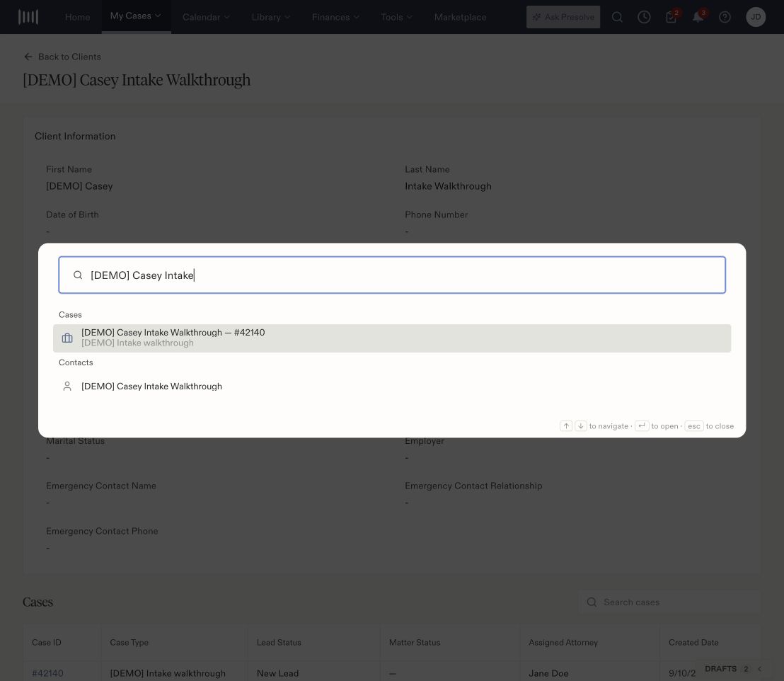The image size is (784, 681).
Task: Select the contact result Casey Intake Walkthrough
Action: click(x=392, y=387)
